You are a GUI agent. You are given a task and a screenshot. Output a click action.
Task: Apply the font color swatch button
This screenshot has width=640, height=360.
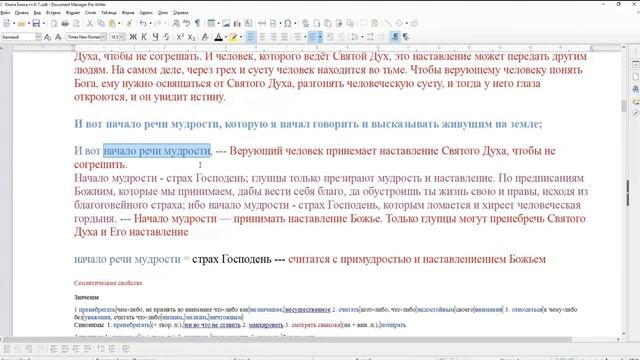[218, 37]
